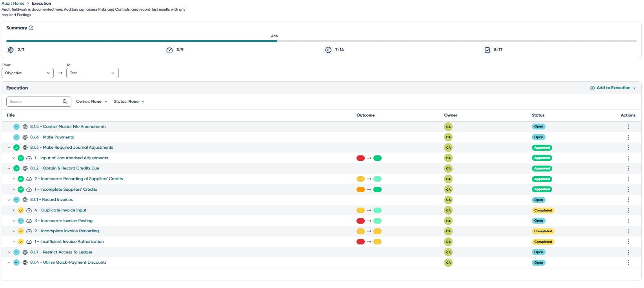The image size is (644, 288).
Task: Expand the 8.1.4 Utilise Quick-Payment Discounts row
Action: [9, 263]
